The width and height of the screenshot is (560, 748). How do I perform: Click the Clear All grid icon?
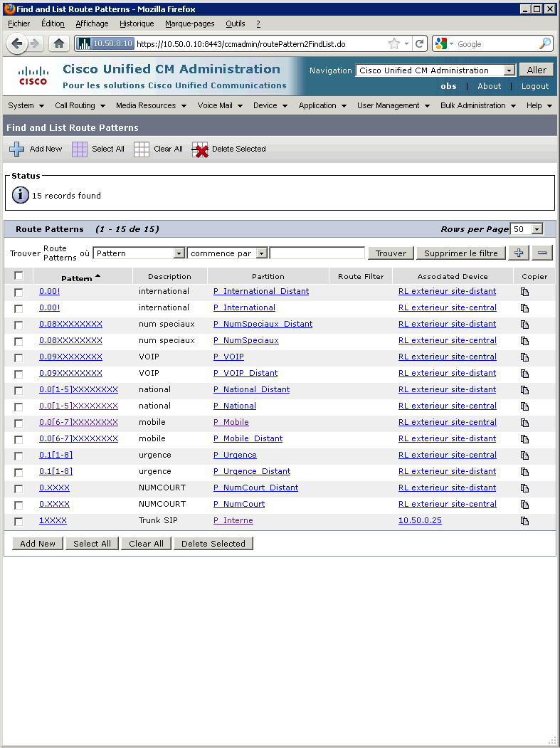(142, 149)
